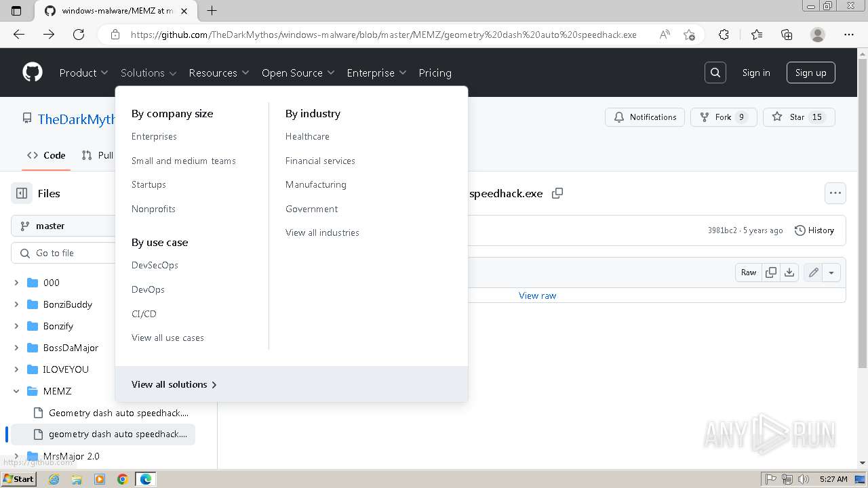Image resolution: width=868 pixels, height=488 pixels.
Task: Reload the page with Refresh icon
Action: 79,35
